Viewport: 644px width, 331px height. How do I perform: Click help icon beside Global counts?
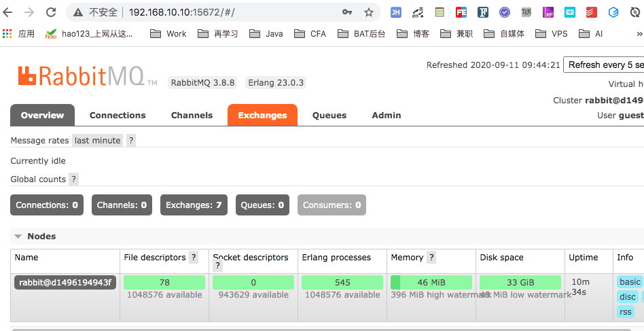73,179
